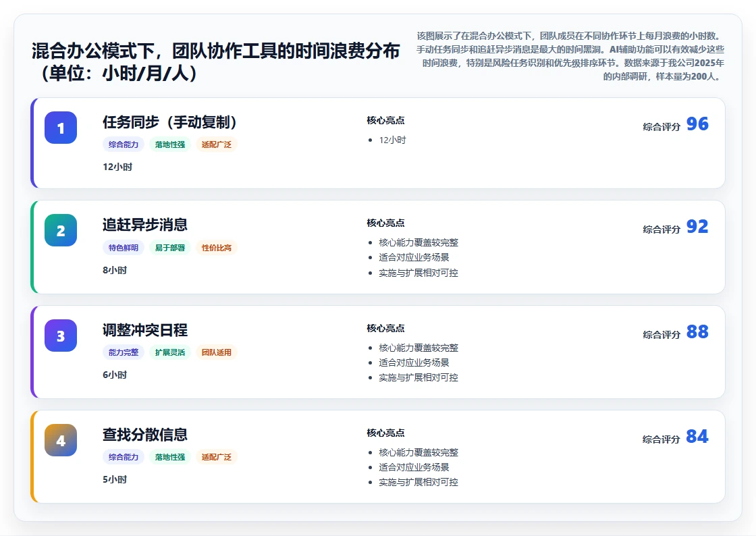Click 核心能力覆盖较完整 in 追赶异步消息 card

[418, 242]
